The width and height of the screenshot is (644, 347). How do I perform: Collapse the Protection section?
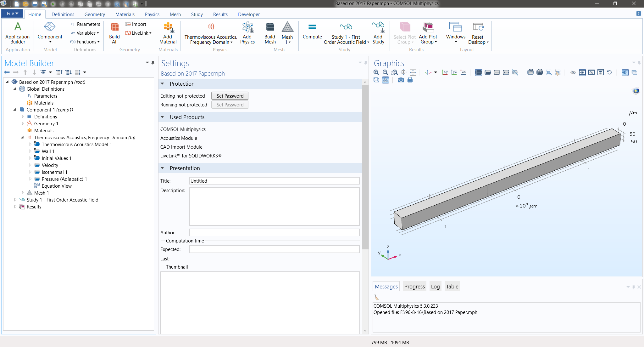tap(163, 84)
